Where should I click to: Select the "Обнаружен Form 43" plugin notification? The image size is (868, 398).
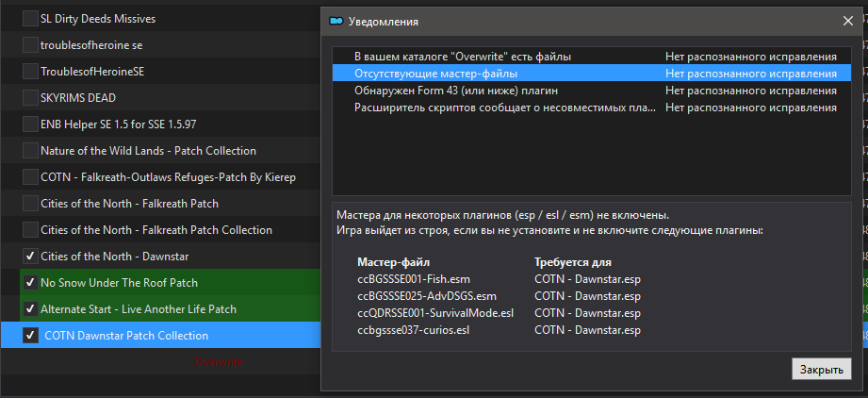point(456,91)
